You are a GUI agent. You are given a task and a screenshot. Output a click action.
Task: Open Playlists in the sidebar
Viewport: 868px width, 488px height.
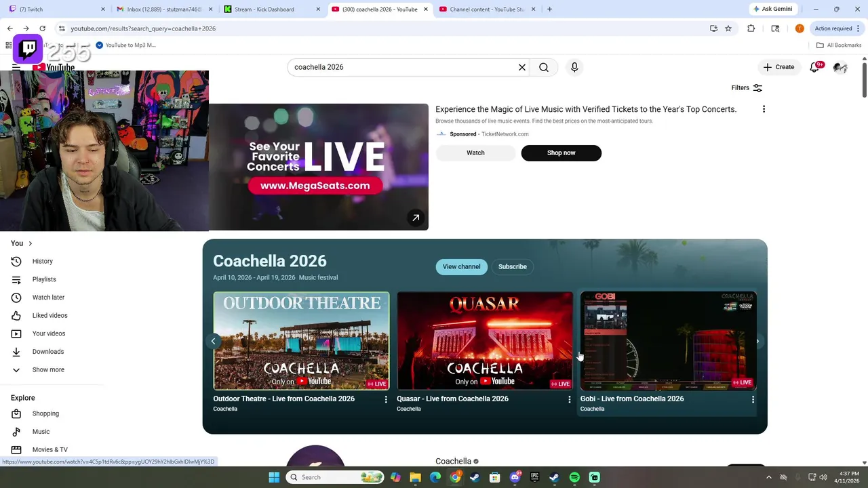tap(44, 279)
